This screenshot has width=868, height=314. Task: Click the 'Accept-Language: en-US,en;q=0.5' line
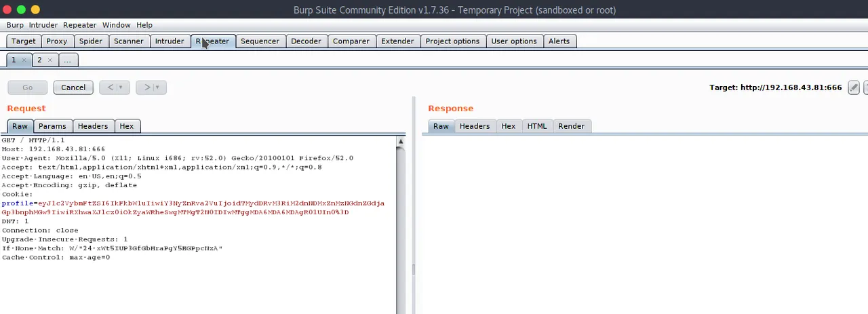(x=71, y=176)
